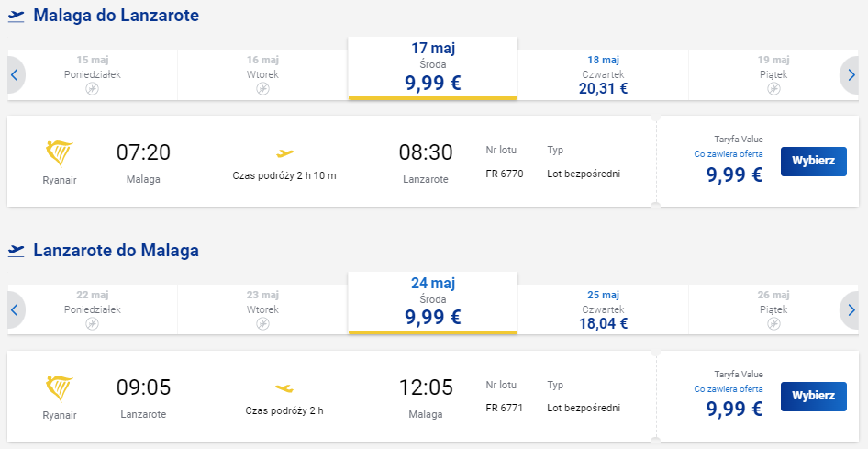Show later return dates with right arrow
Screen dimensions: 868x449
[x=851, y=309]
